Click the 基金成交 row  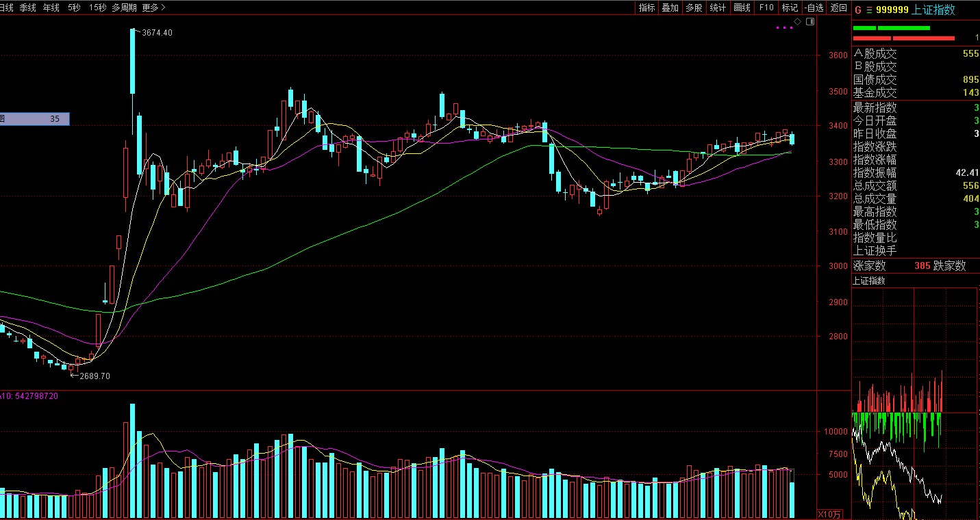916,92
